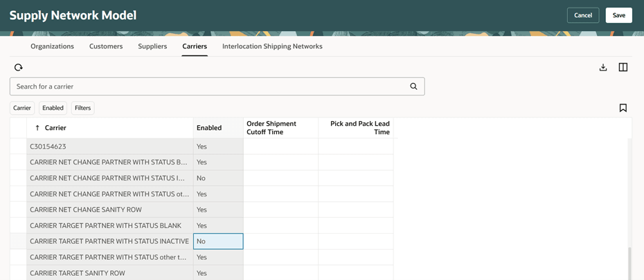Click the bookmark saved-search icon

click(623, 108)
